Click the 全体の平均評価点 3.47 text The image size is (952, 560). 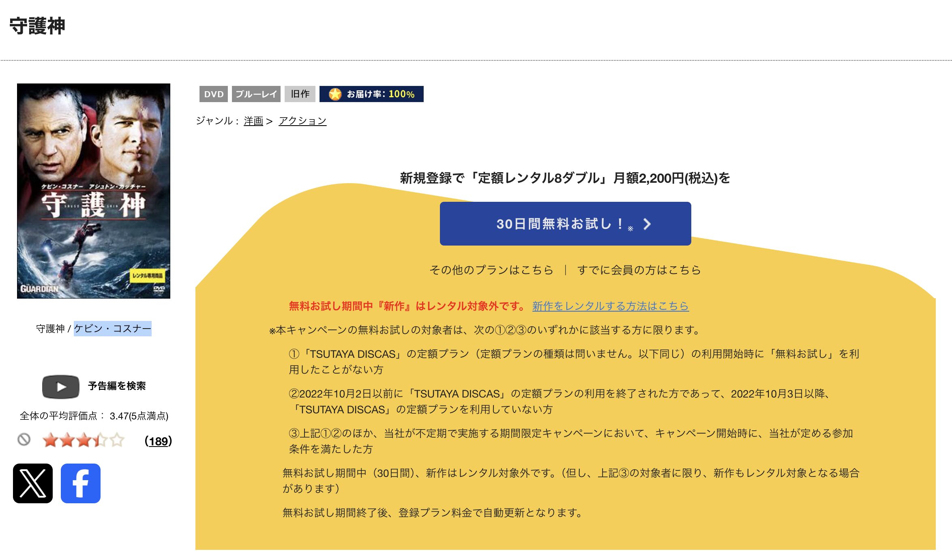point(94,416)
